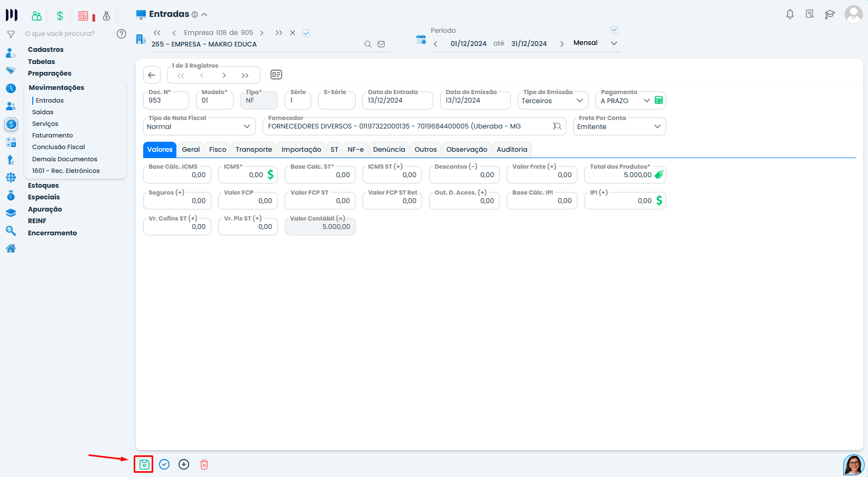Open the notifications bell
868x477 pixels.
coord(790,14)
